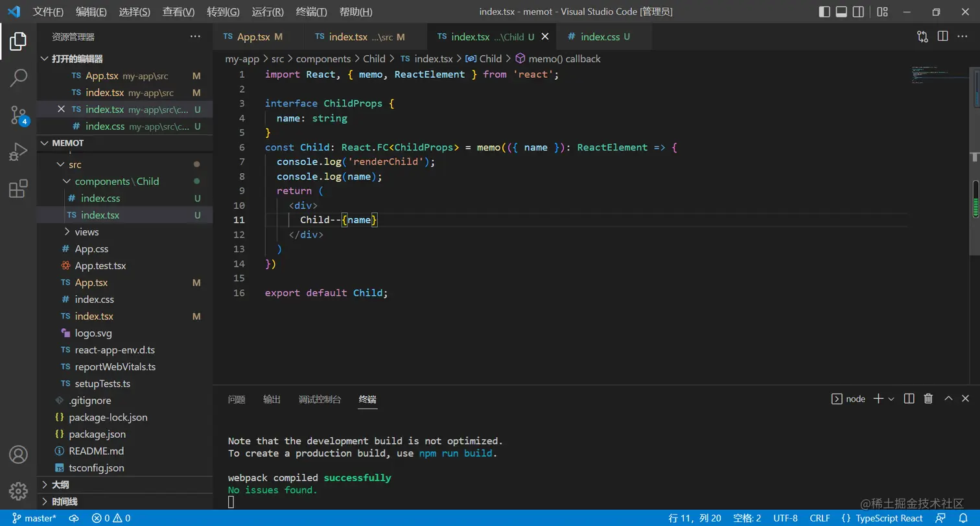The width and height of the screenshot is (980, 526).
Task: Click the line 11 column 20 indicator
Action: point(695,518)
